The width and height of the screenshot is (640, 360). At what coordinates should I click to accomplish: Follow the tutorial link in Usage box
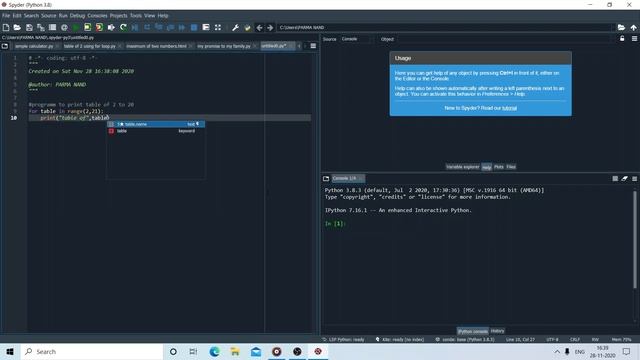(509, 108)
